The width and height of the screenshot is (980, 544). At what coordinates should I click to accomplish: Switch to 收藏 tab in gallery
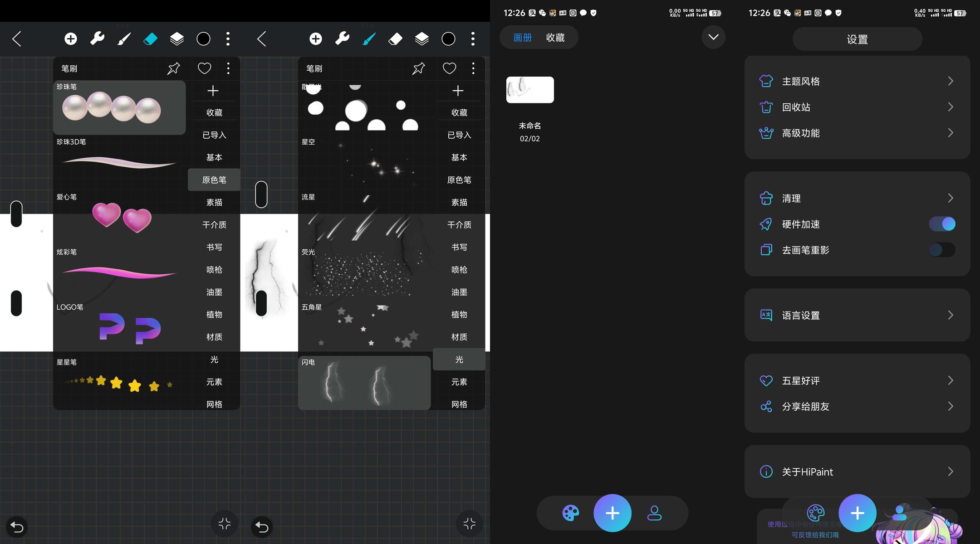(555, 38)
